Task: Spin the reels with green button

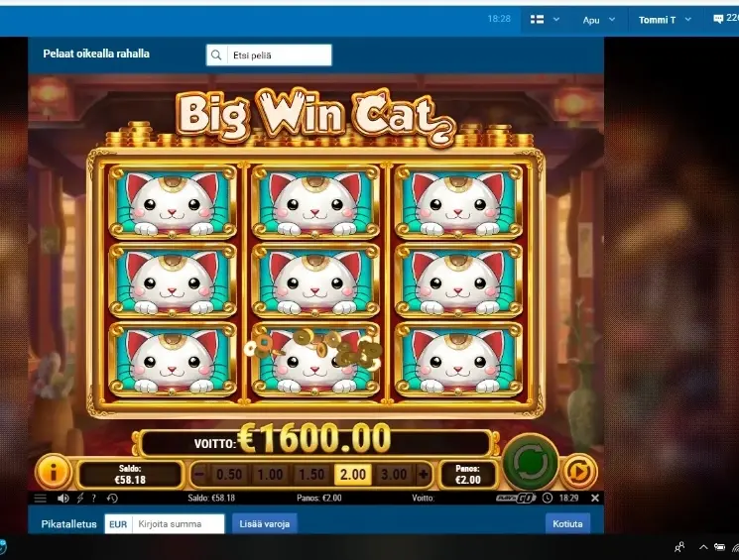Action: 531,462
